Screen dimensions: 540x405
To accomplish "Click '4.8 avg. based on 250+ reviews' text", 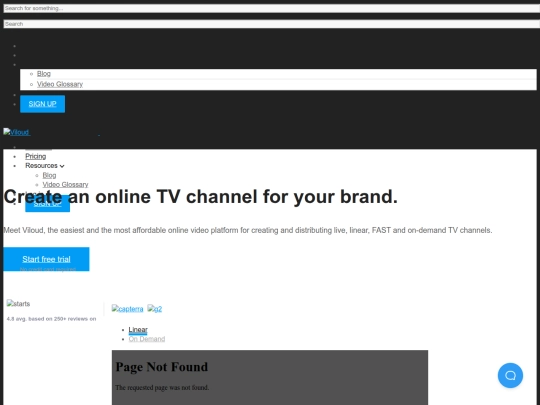I will [x=51, y=319].
